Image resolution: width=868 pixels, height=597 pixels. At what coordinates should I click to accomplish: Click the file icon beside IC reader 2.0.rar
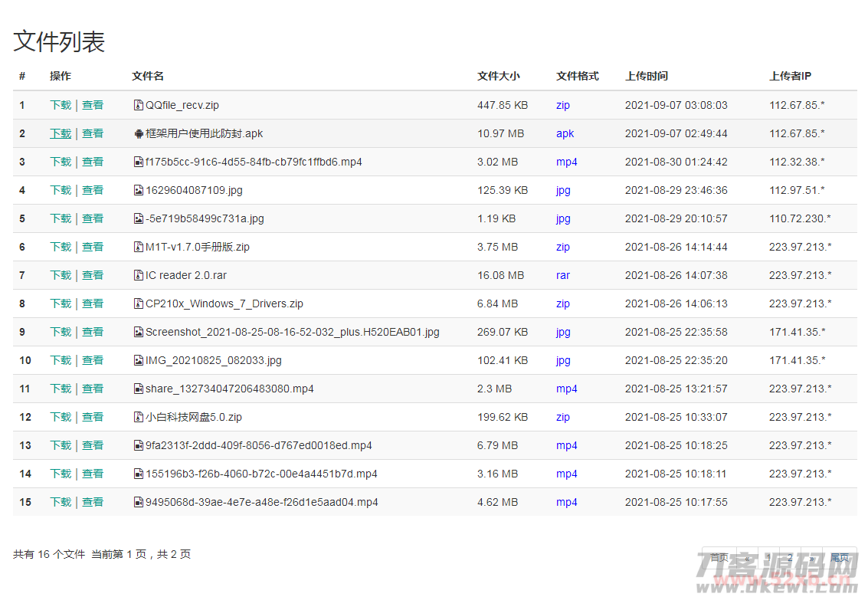click(x=139, y=274)
